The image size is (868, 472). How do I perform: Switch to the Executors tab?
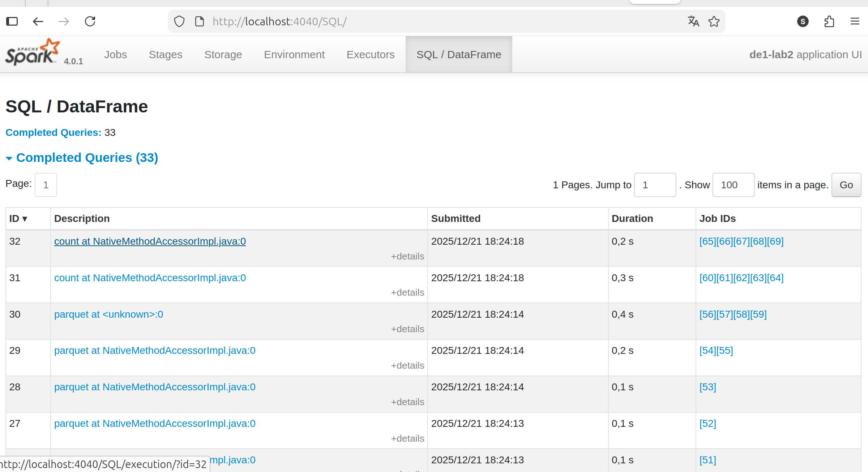click(x=371, y=54)
